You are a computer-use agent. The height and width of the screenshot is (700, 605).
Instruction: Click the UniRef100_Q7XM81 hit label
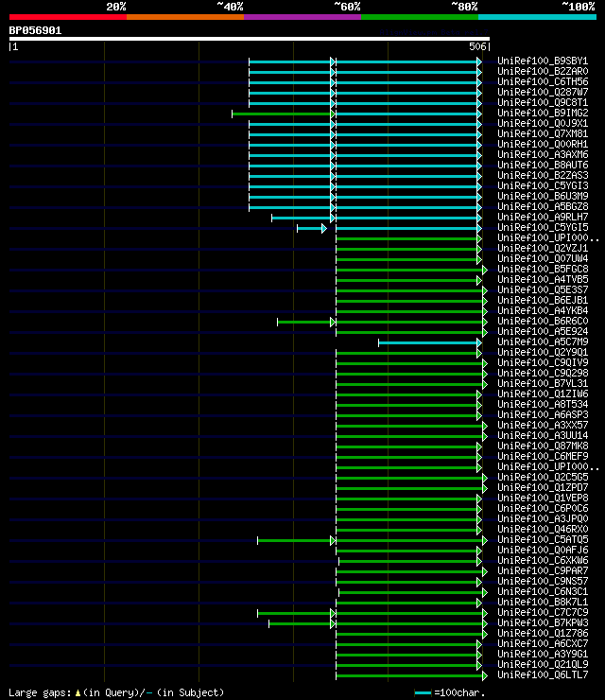(x=543, y=134)
